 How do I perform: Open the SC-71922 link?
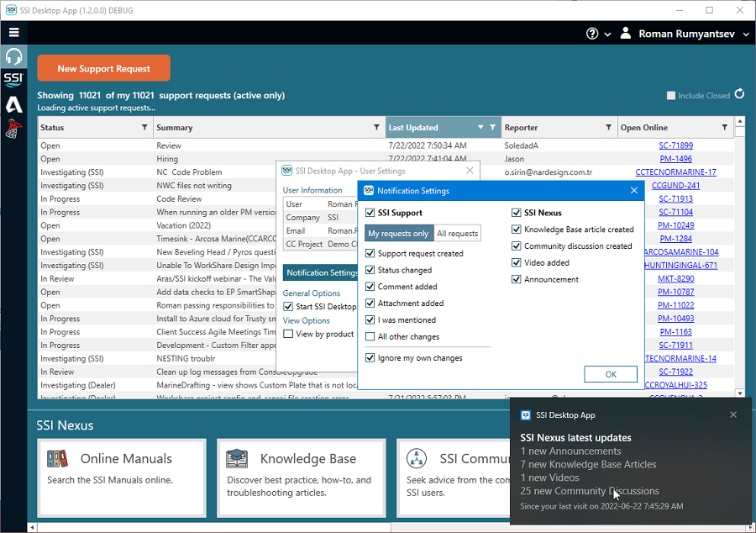675,372
